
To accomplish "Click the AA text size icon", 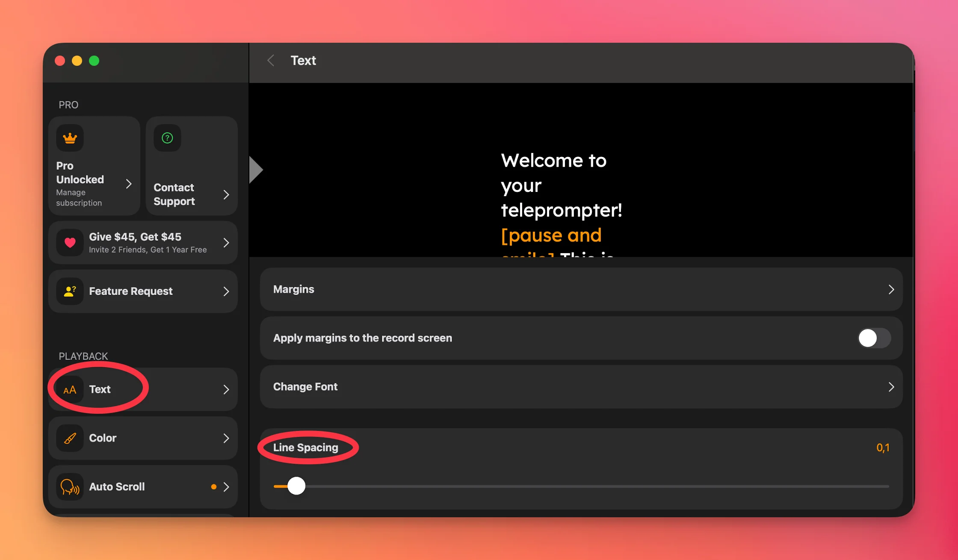I will [x=70, y=389].
